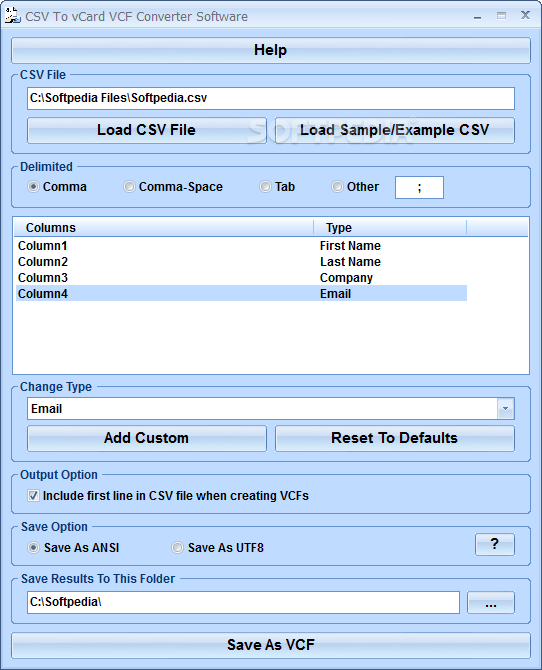Click the application icon in title bar

coord(12,15)
